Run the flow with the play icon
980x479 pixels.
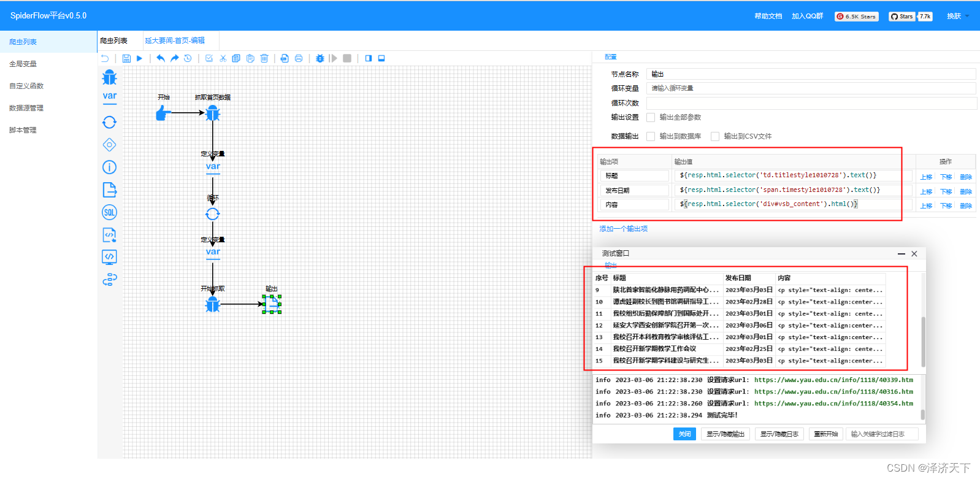coord(139,58)
